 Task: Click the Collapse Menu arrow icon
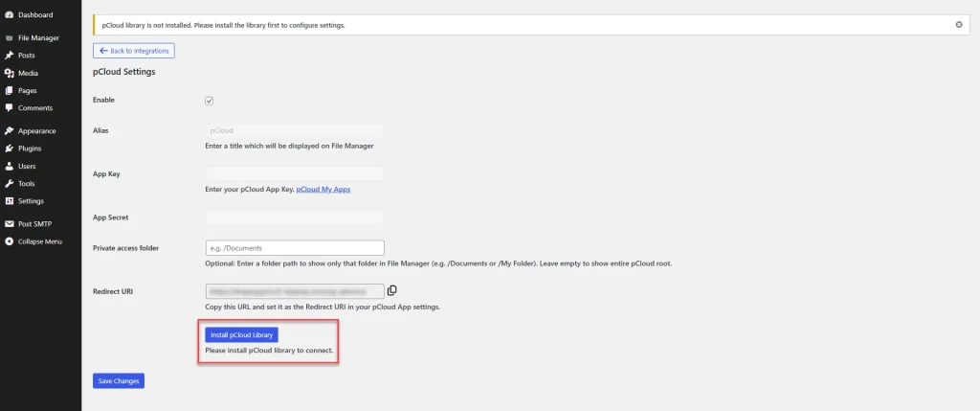point(10,241)
